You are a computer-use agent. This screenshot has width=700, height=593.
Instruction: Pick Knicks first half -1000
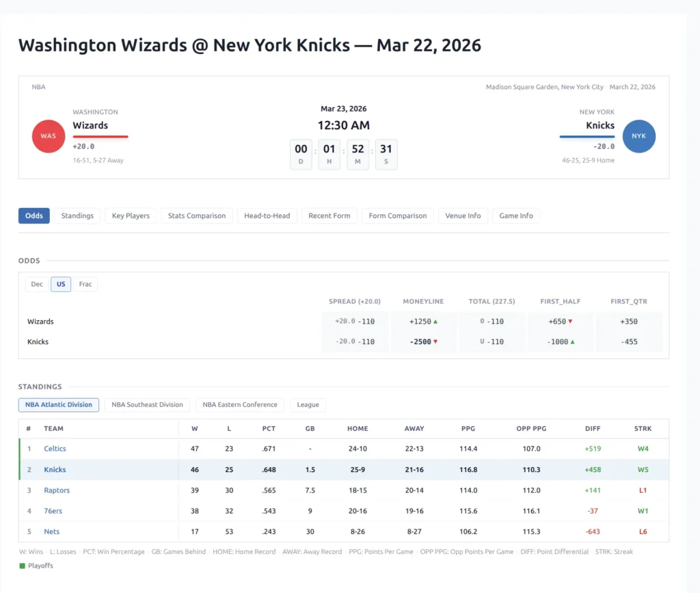click(561, 341)
